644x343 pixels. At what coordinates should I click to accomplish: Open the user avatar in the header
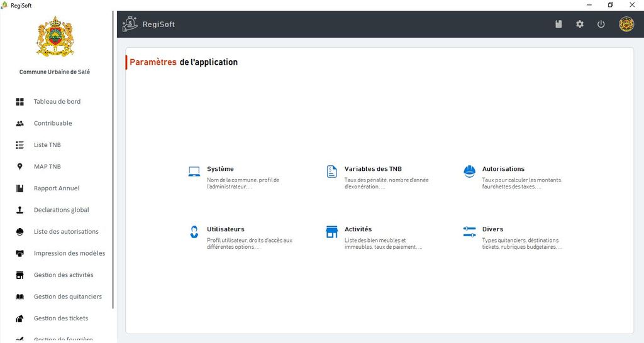pos(626,24)
